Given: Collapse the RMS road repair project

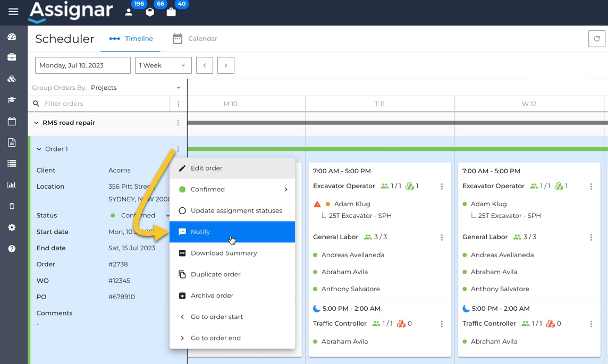Looking at the screenshot, I should pos(36,123).
